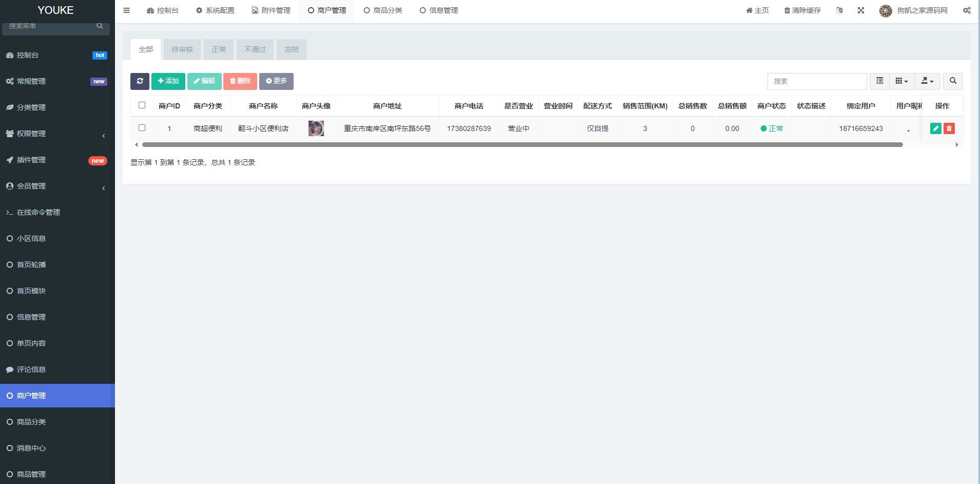Click the green row edit pencil icon
Image resolution: width=980 pixels, height=484 pixels.
[x=935, y=128]
